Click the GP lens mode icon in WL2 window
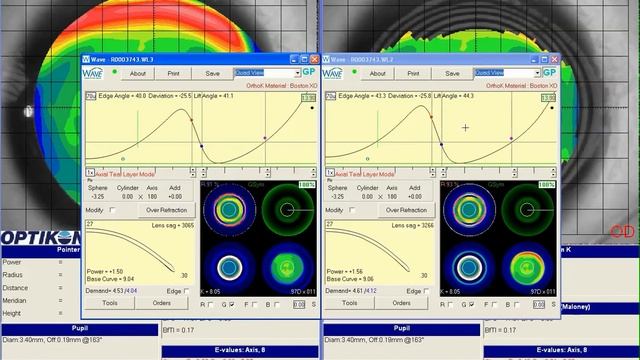The image size is (640, 360). pyautogui.click(x=549, y=72)
